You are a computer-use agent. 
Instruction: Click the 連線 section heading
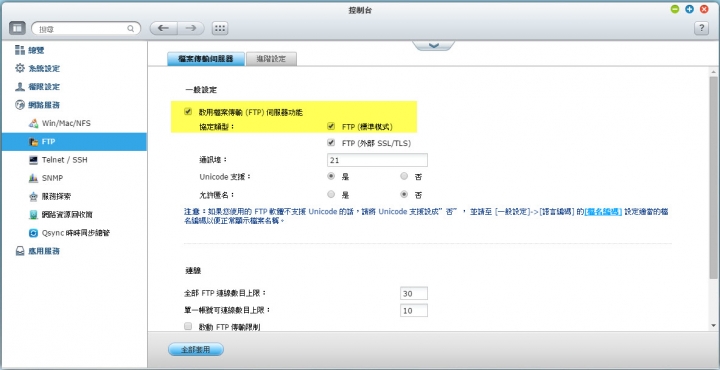[193, 271]
